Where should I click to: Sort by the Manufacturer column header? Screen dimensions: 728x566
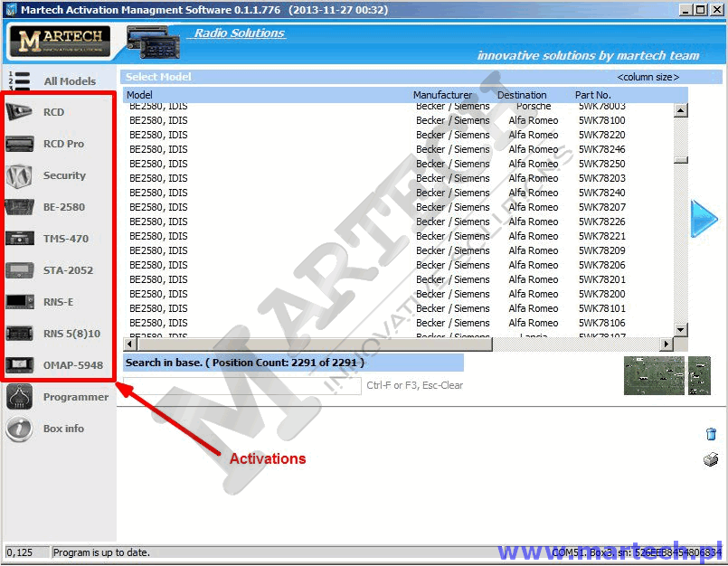[442, 95]
